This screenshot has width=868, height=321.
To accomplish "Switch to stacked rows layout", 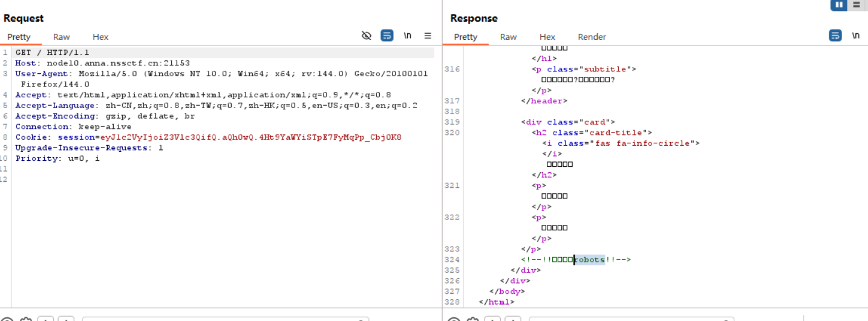I will [x=857, y=5].
